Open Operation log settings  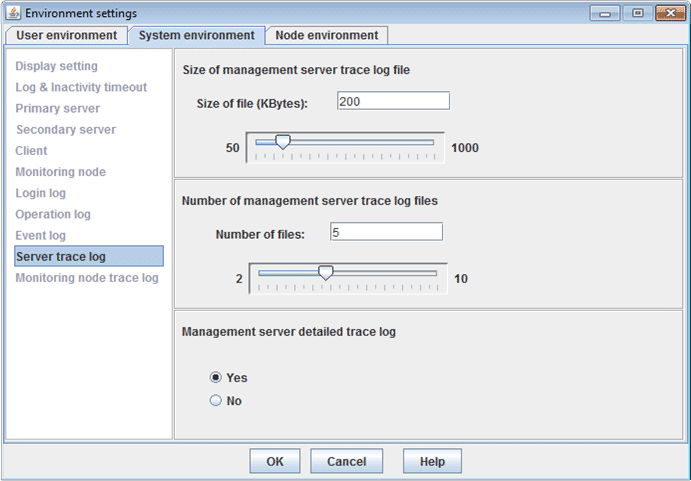53,214
